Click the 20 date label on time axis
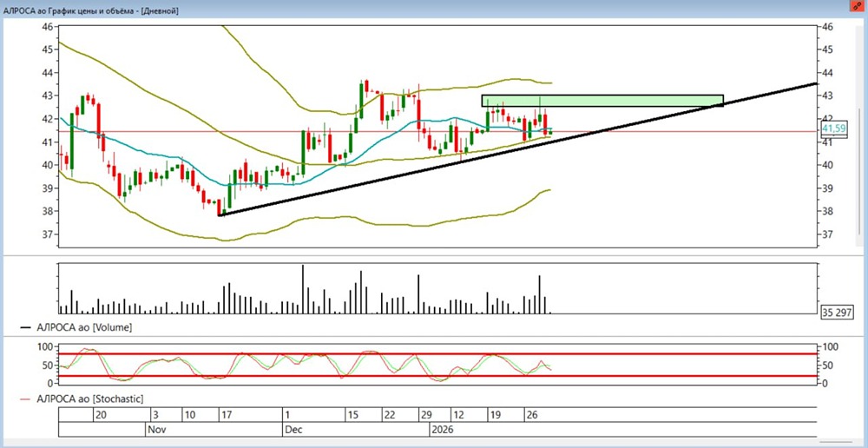The height and width of the screenshot is (448, 868). point(102,415)
